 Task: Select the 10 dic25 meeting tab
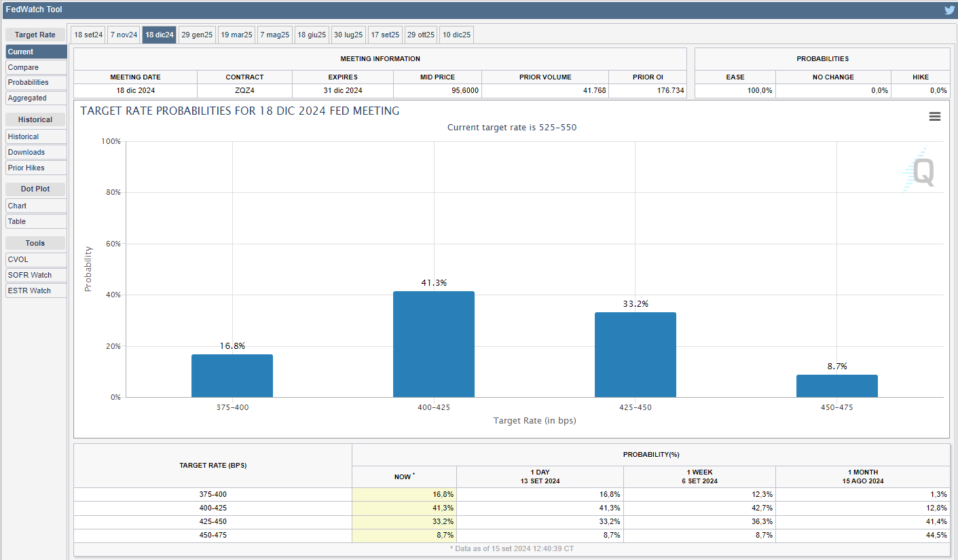click(456, 35)
